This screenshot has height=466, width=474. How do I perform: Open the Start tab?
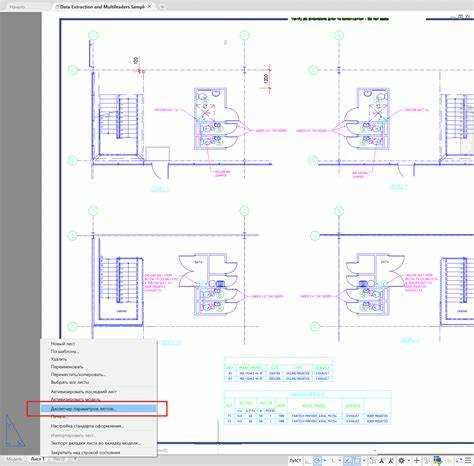(17, 6)
